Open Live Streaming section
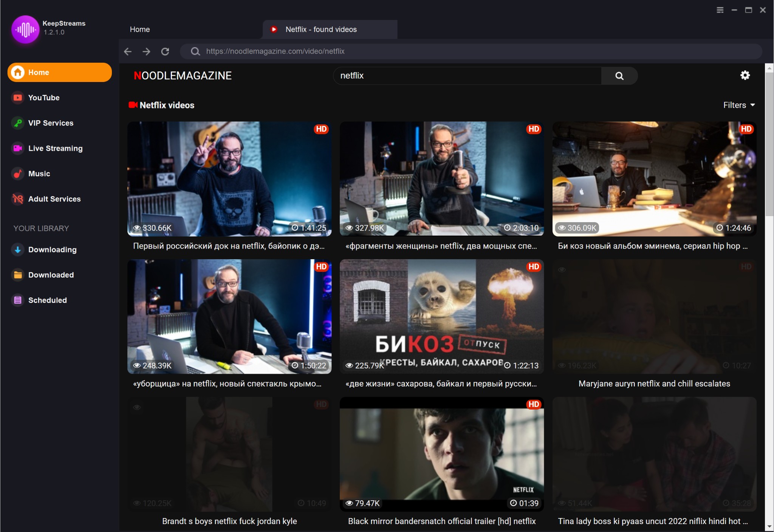The width and height of the screenshot is (774, 532). [x=55, y=148]
